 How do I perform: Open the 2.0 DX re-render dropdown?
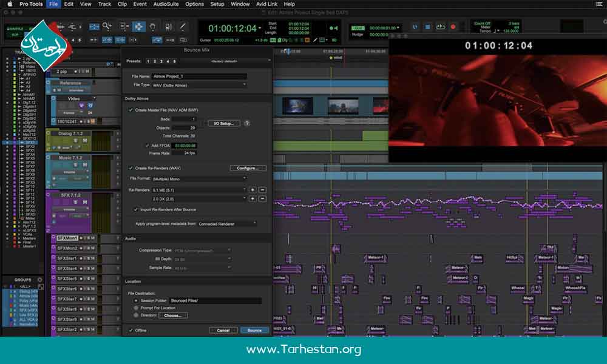199,198
